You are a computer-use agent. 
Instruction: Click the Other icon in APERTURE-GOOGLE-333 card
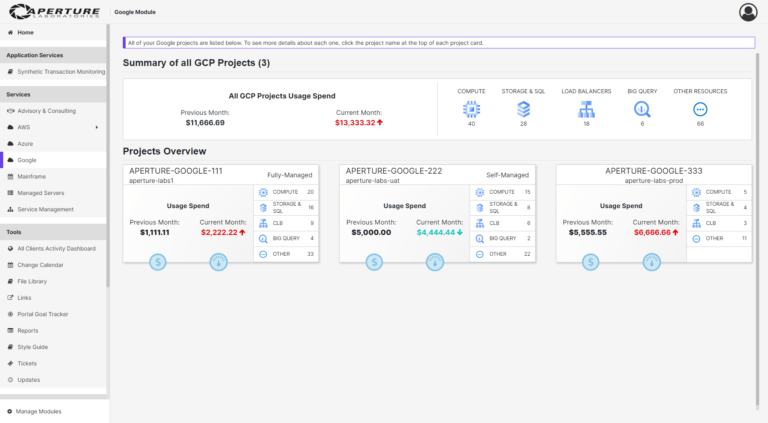pos(696,238)
